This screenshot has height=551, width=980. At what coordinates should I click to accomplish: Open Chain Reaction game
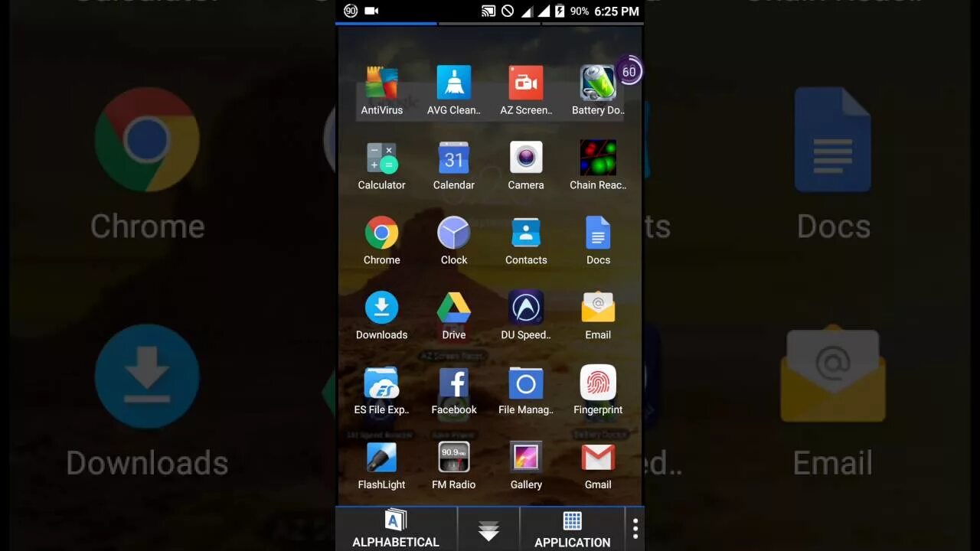(598, 165)
